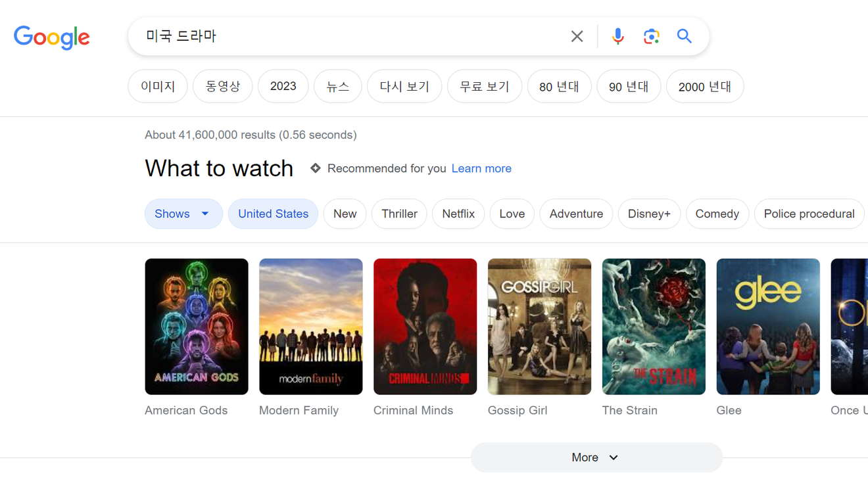This screenshot has height=487, width=868.
Task: Expand the list with the More button
Action: tap(596, 457)
